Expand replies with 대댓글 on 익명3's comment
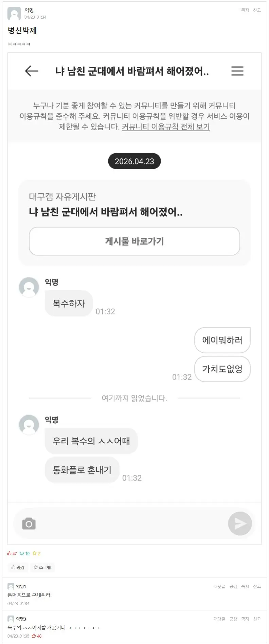The image size is (269, 644). click(219, 619)
